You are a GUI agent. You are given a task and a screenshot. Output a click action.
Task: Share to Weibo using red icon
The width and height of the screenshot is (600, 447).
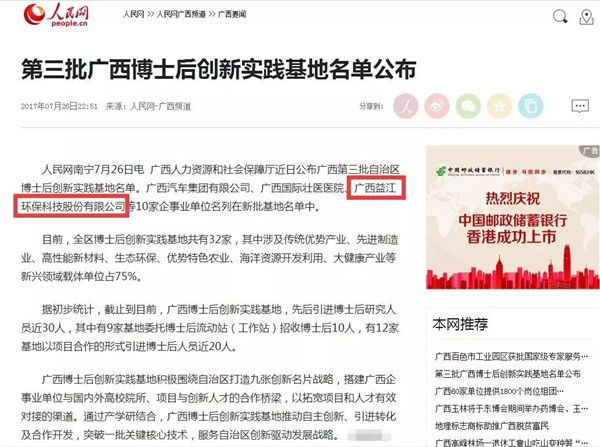(x=437, y=106)
